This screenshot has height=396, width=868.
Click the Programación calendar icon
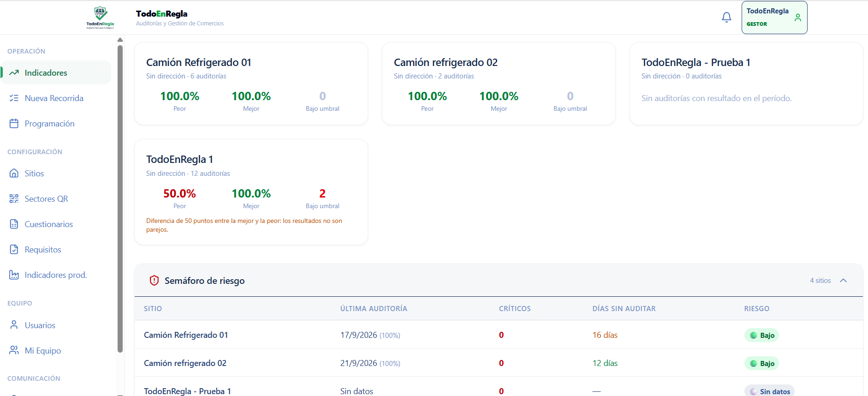14,124
